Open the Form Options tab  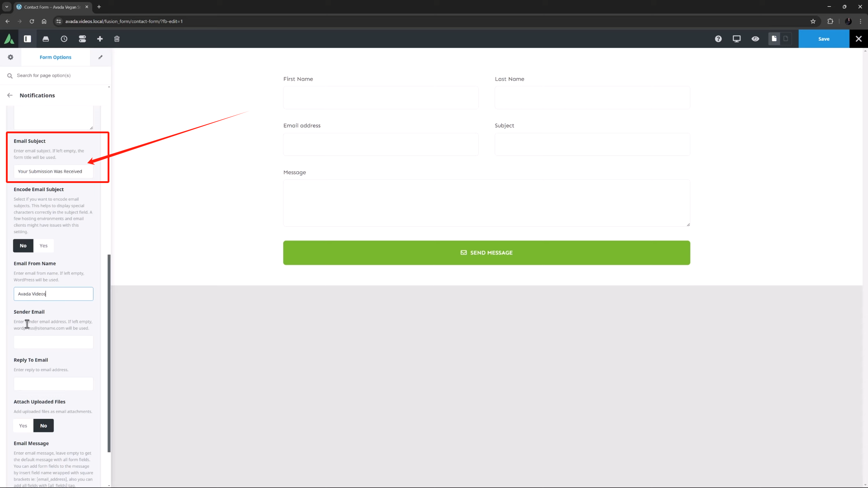[56, 57]
